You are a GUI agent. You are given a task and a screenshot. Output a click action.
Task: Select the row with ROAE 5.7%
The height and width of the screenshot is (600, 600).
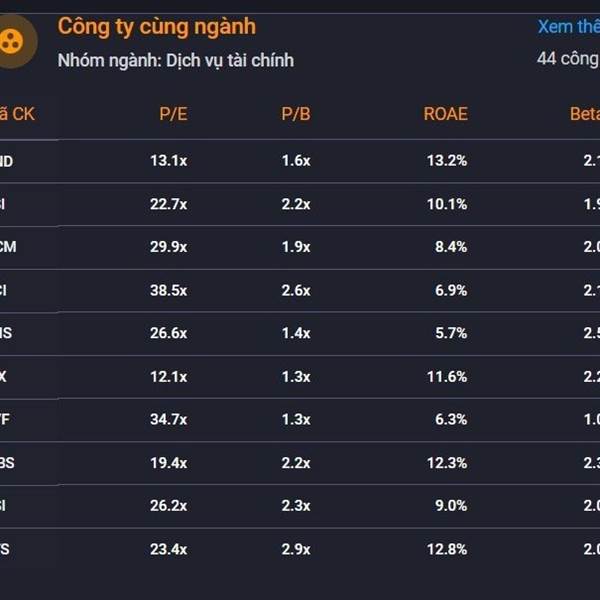tap(300, 333)
